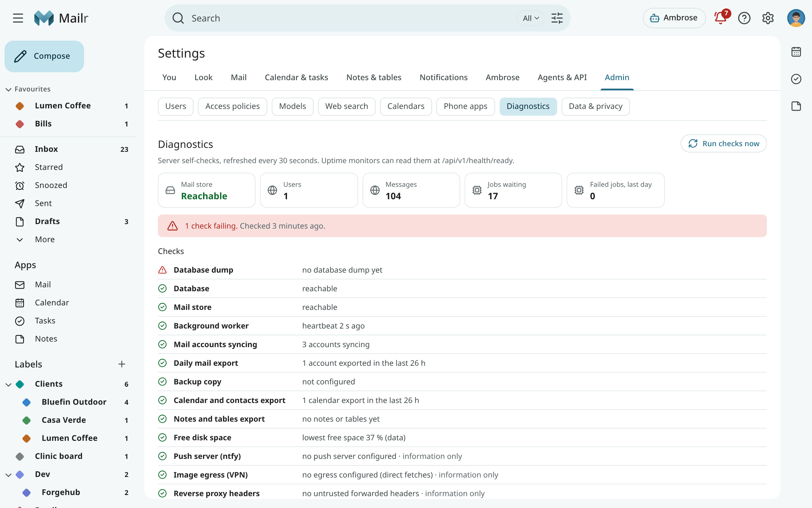This screenshot has height=508, width=812.
Task: Open search filter options sliders icon
Action: tap(557, 18)
